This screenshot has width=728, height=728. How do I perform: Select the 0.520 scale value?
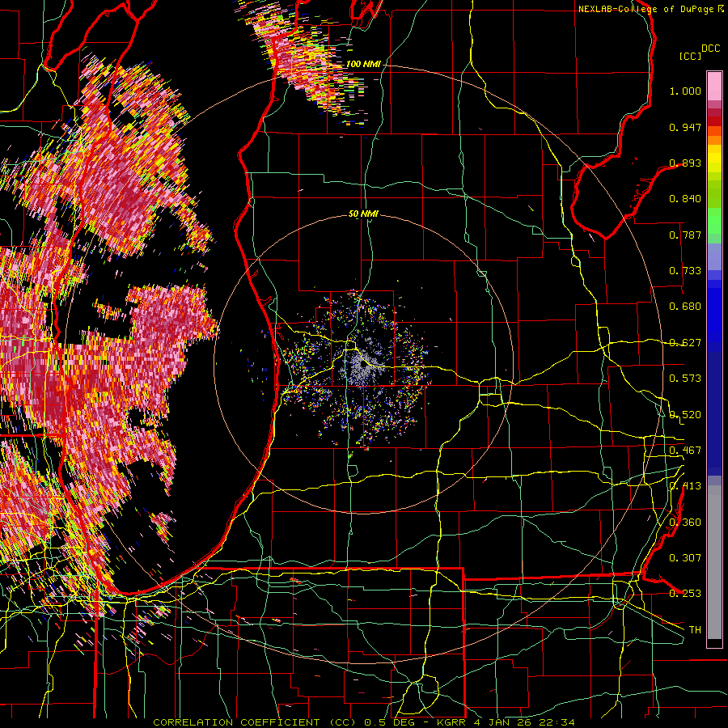click(685, 415)
